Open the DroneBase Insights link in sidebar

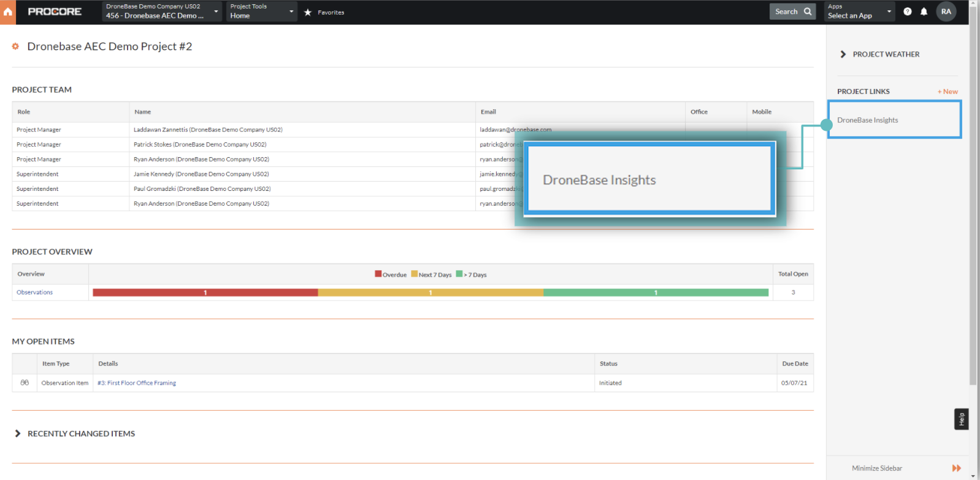[x=867, y=120]
